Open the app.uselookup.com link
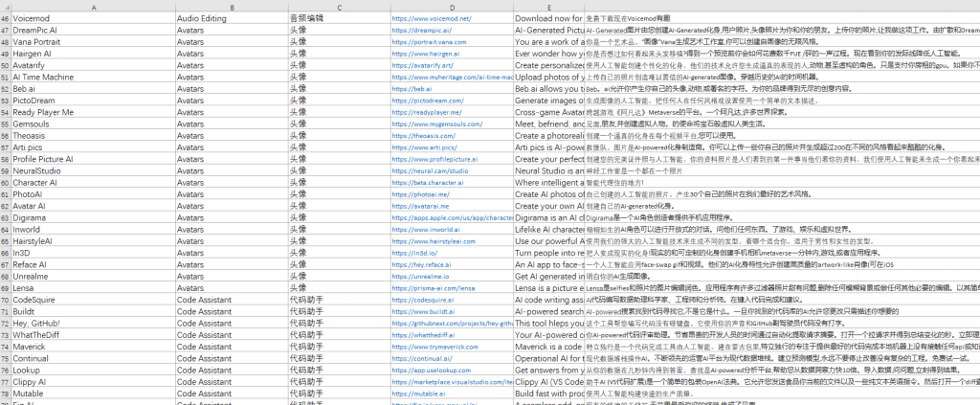The image size is (980, 405). point(431,370)
